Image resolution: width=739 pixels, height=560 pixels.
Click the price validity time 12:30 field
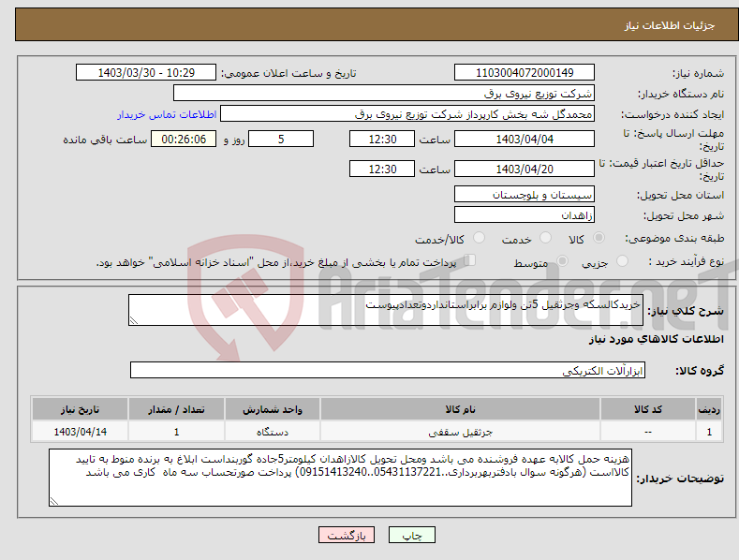(382, 169)
